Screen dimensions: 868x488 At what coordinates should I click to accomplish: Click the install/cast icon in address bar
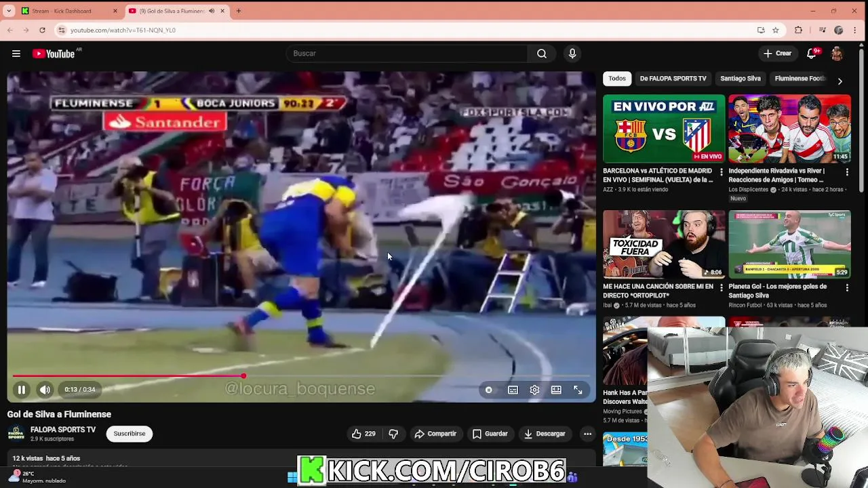[761, 30]
